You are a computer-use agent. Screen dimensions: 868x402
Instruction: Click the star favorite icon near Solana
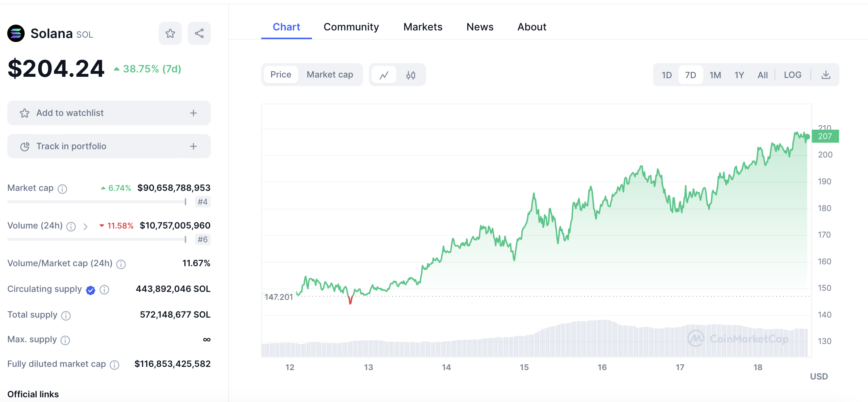click(170, 33)
